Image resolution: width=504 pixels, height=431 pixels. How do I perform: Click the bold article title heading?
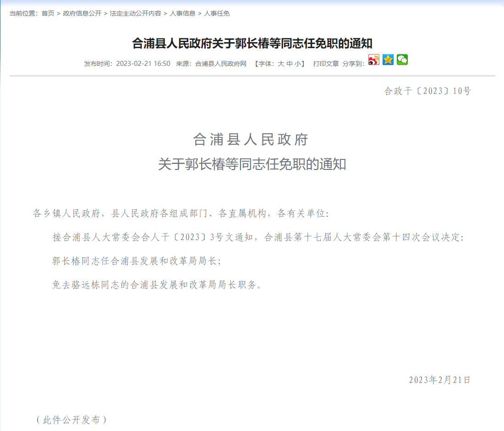pos(252,44)
